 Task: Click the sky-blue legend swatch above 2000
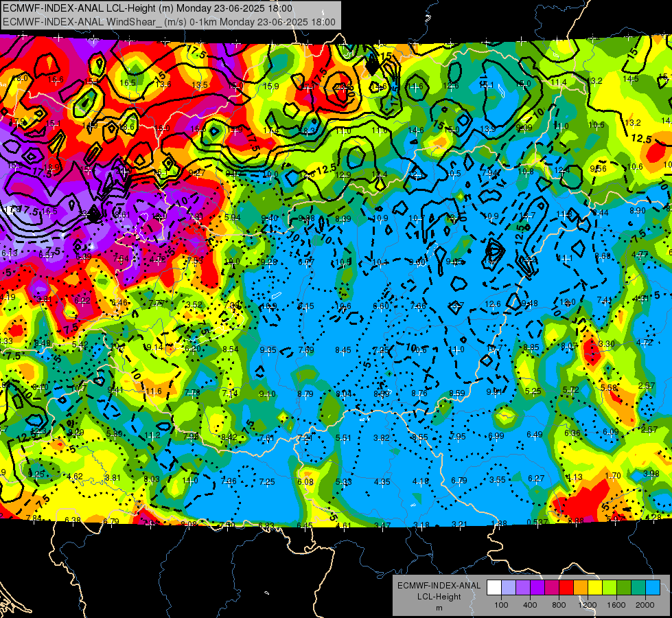(653, 588)
